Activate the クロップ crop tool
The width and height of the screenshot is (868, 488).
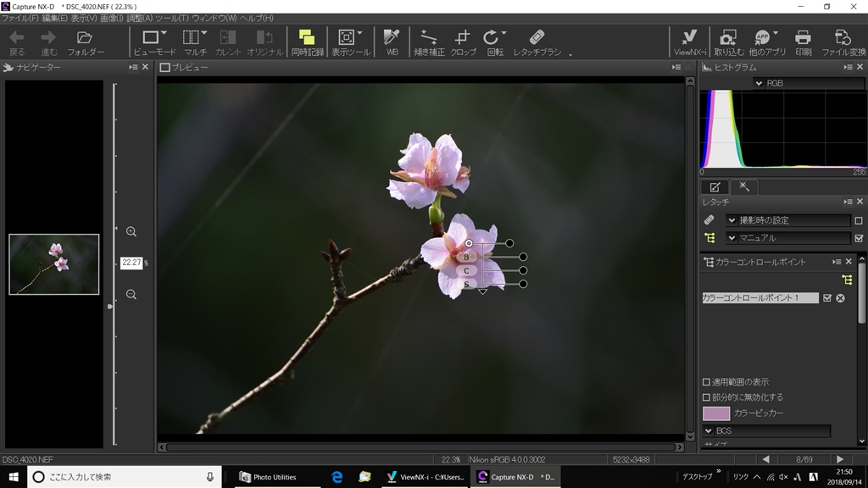pos(462,42)
